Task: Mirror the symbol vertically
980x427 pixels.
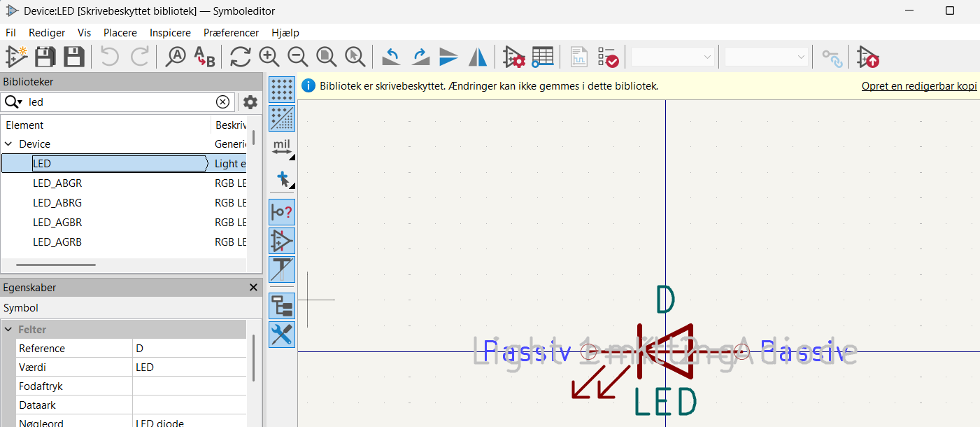Action: click(x=448, y=57)
